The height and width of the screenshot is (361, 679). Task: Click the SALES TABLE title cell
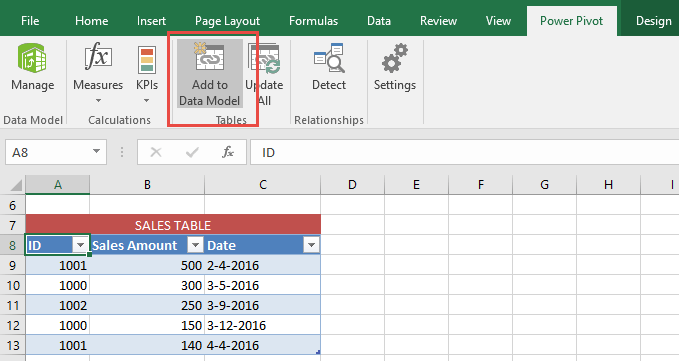point(173,225)
